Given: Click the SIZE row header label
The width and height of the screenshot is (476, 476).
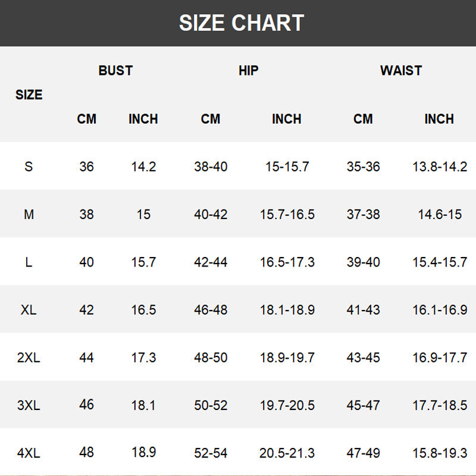Looking at the screenshot, I should pyautogui.click(x=29, y=95).
